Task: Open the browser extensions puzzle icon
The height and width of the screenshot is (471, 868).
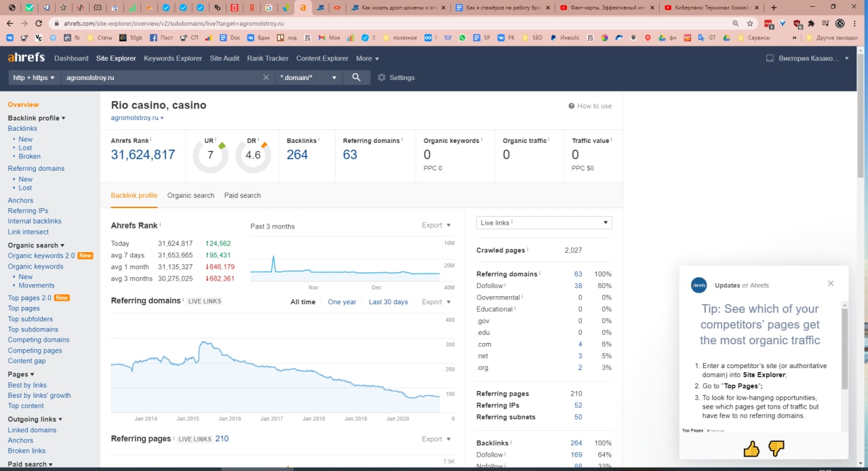Action: (x=811, y=23)
